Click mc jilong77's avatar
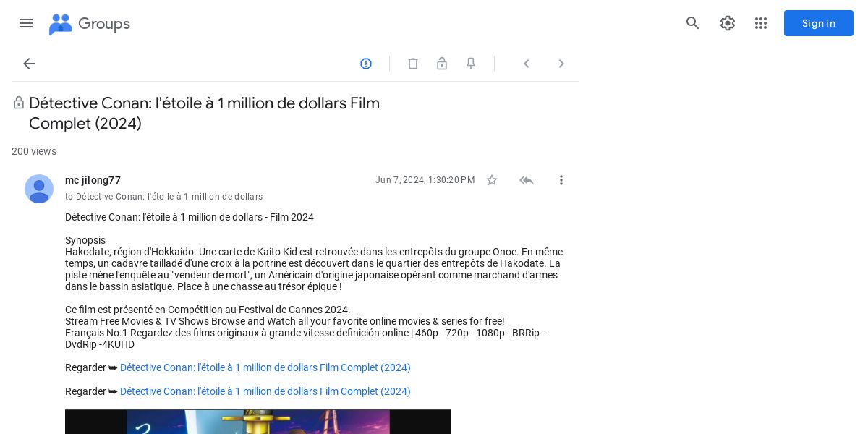 pyautogui.click(x=39, y=189)
